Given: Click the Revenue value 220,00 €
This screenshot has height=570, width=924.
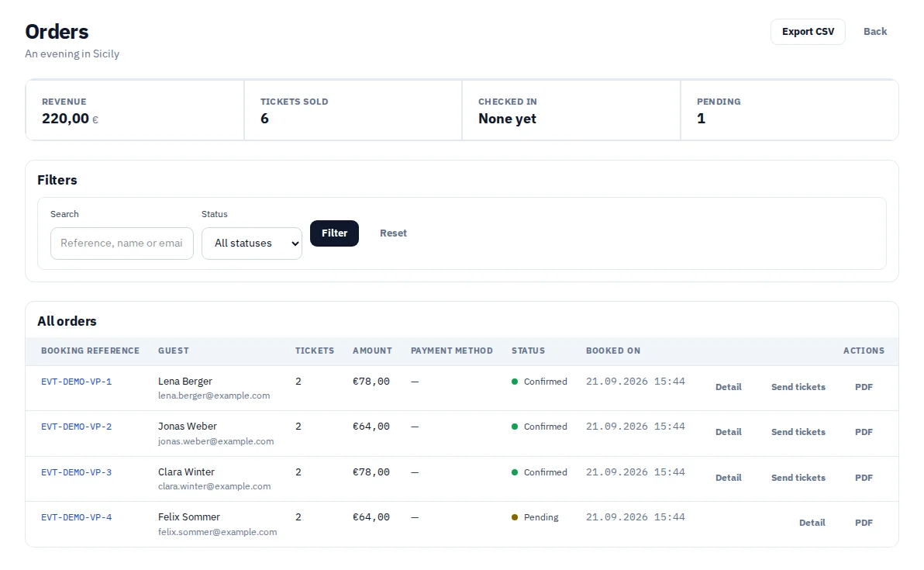Looking at the screenshot, I should pyautogui.click(x=70, y=119).
